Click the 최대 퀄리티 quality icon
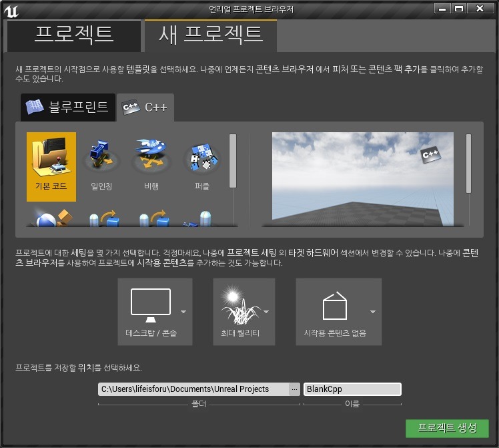The image size is (499, 448). point(240,305)
